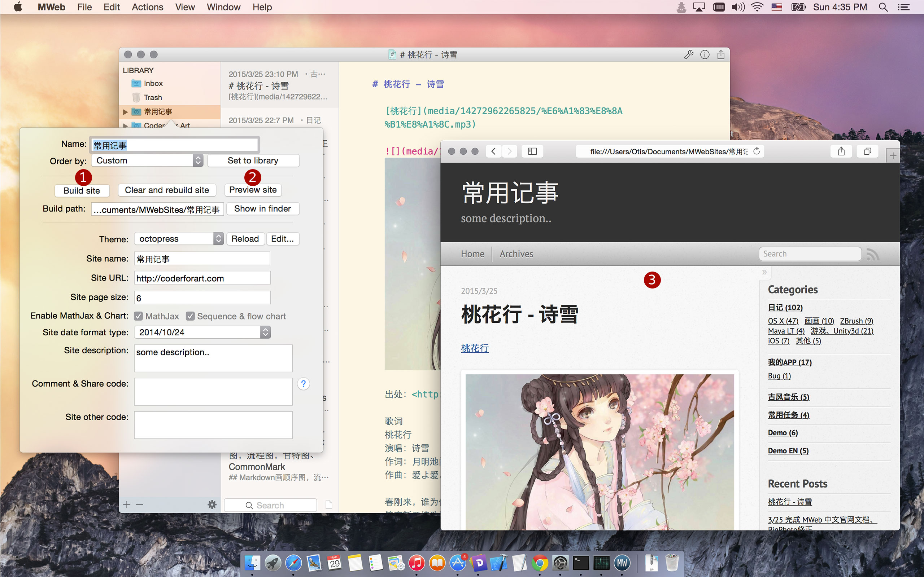Click the MWeb share icon in title bar
The height and width of the screenshot is (577, 924).
(x=721, y=54)
